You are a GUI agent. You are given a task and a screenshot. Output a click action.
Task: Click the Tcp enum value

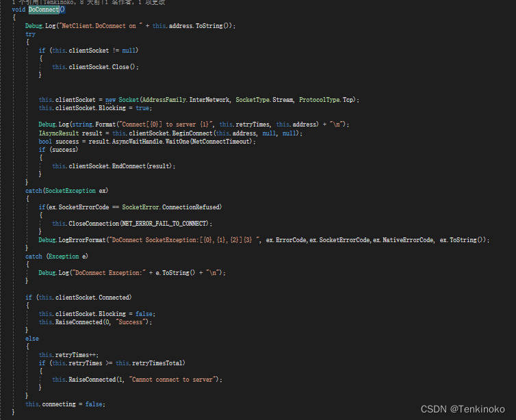pyautogui.click(x=348, y=100)
